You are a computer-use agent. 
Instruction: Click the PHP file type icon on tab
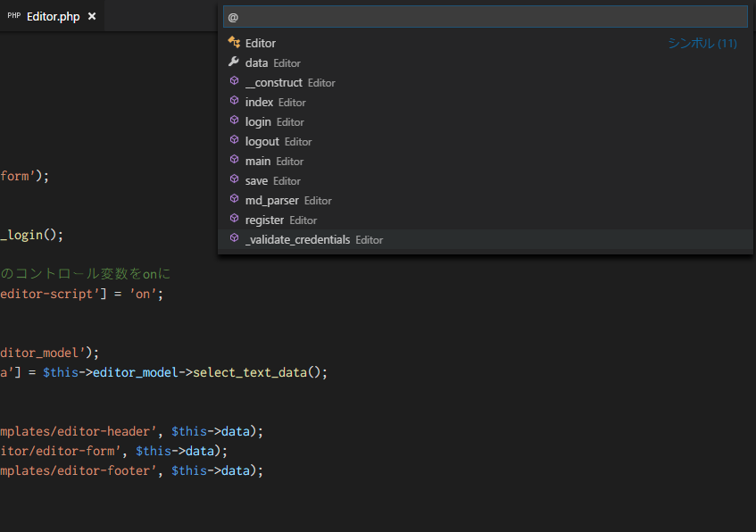(x=14, y=16)
